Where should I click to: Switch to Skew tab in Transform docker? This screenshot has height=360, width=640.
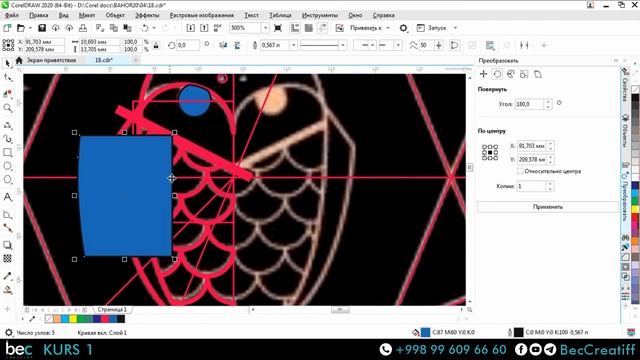pyautogui.click(x=538, y=74)
